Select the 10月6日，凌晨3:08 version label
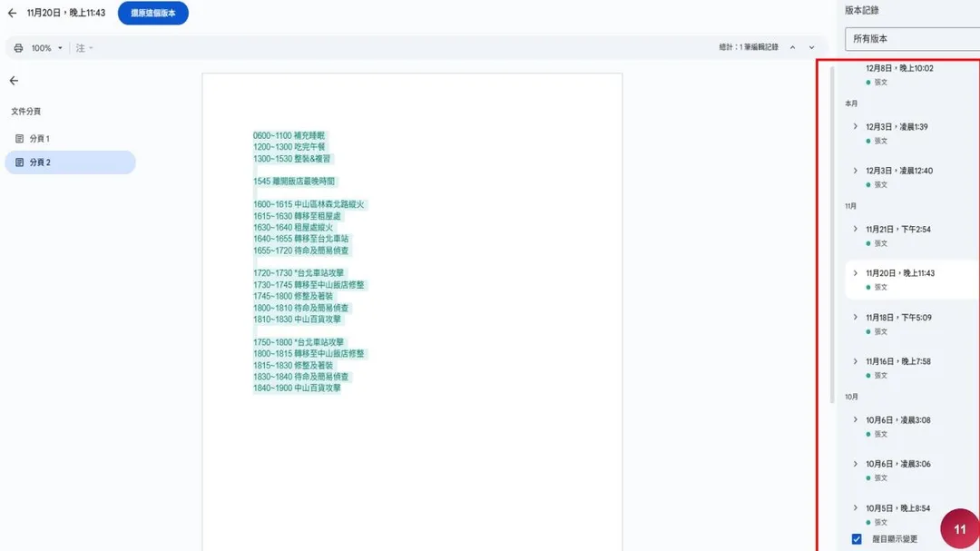 click(898, 420)
